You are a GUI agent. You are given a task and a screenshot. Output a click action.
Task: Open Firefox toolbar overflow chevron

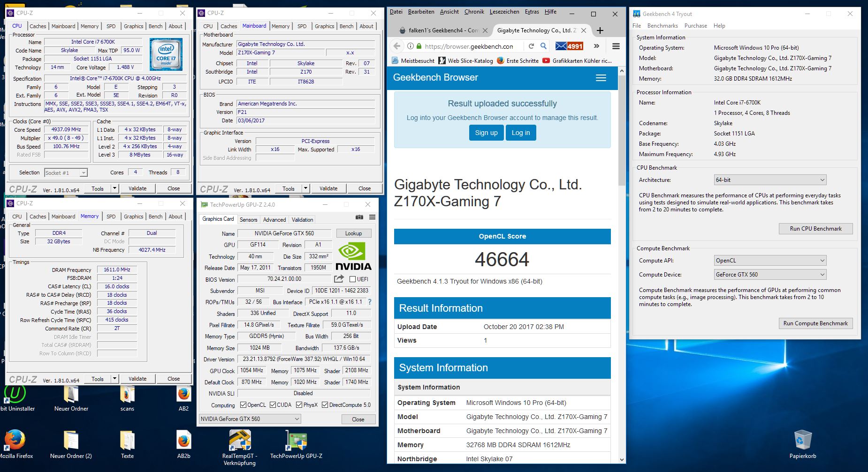596,46
